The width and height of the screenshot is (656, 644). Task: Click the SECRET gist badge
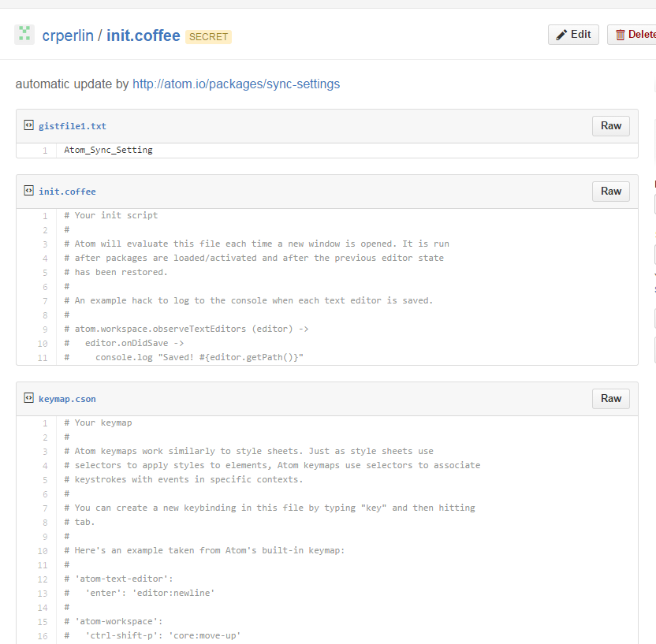pyautogui.click(x=208, y=36)
